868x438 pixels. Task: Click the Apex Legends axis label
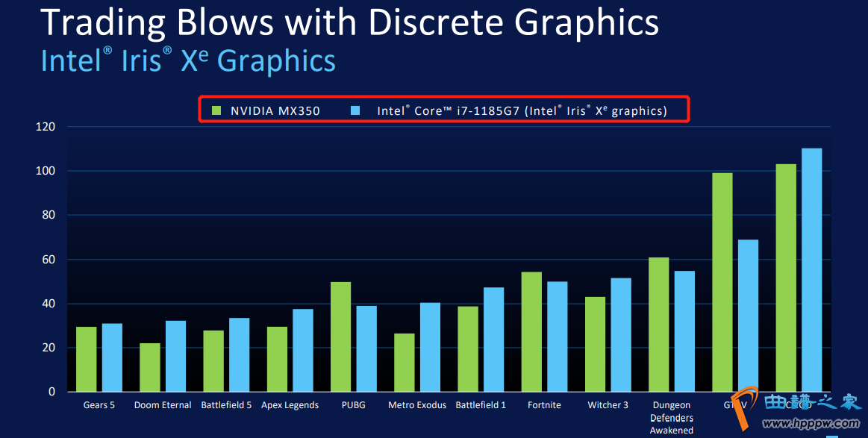click(290, 405)
